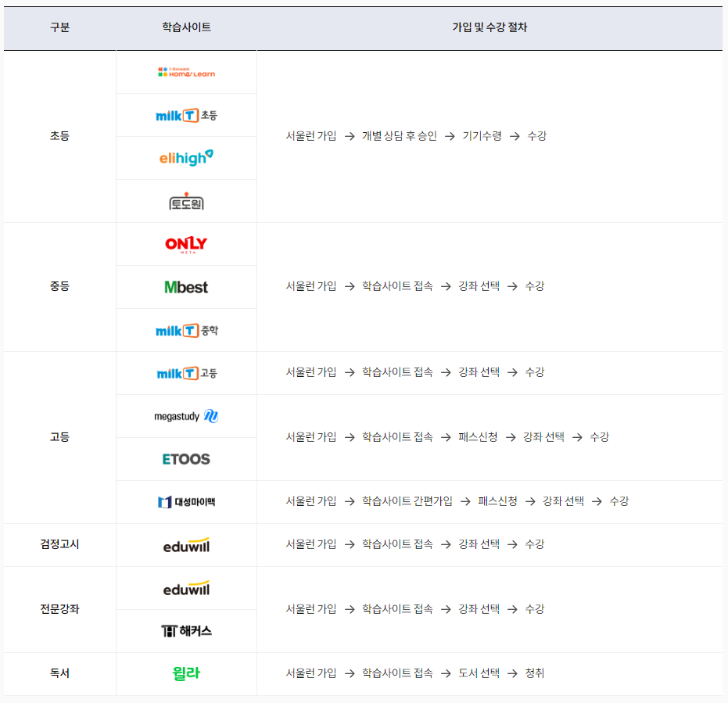Screen dimensions: 728x703
Task: Click the i-Scream HomeLearn logo
Action: [x=186, y=71]
